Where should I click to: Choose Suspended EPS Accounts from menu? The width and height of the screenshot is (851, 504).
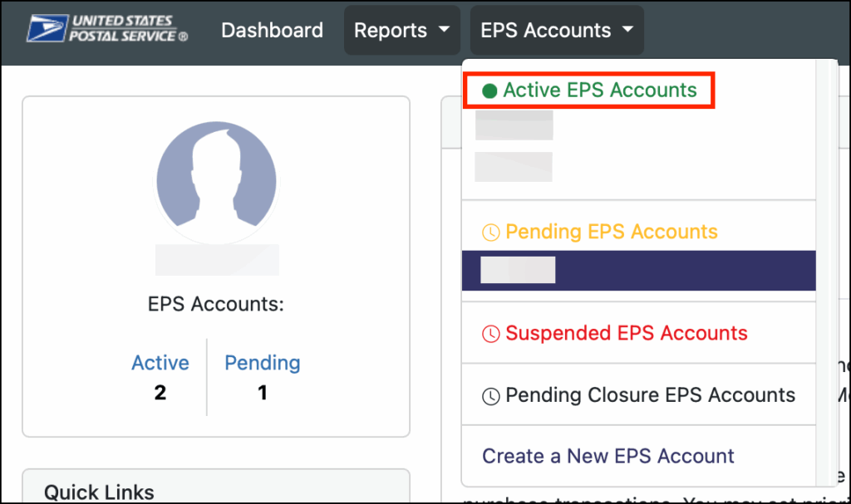tap(626, 334)
